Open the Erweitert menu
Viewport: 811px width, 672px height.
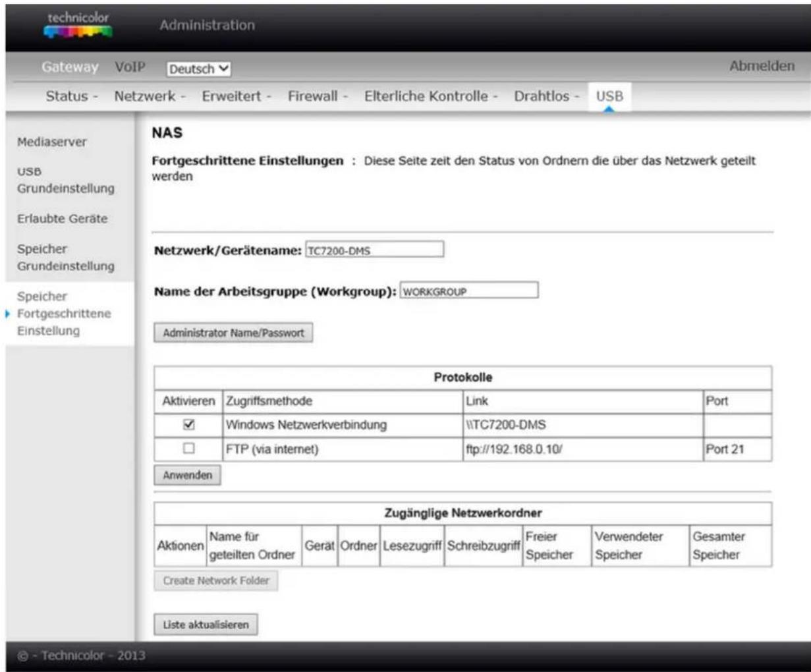tap(237, 96)
